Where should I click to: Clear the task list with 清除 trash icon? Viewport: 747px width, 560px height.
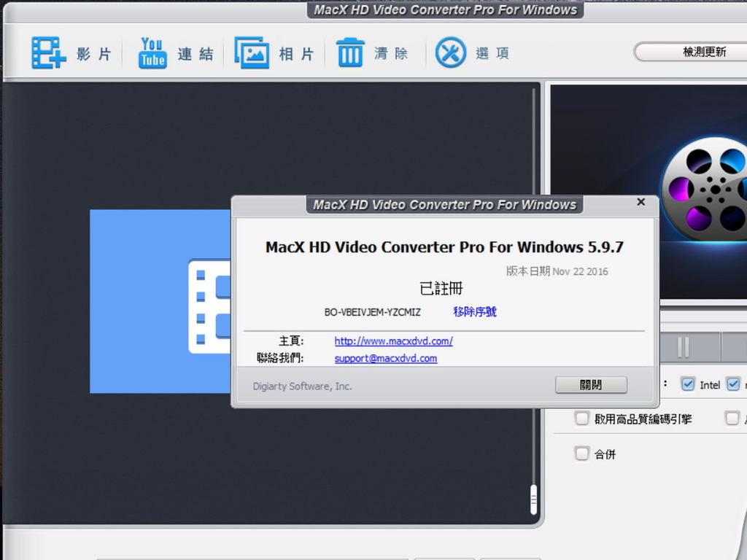click(349, 52)
